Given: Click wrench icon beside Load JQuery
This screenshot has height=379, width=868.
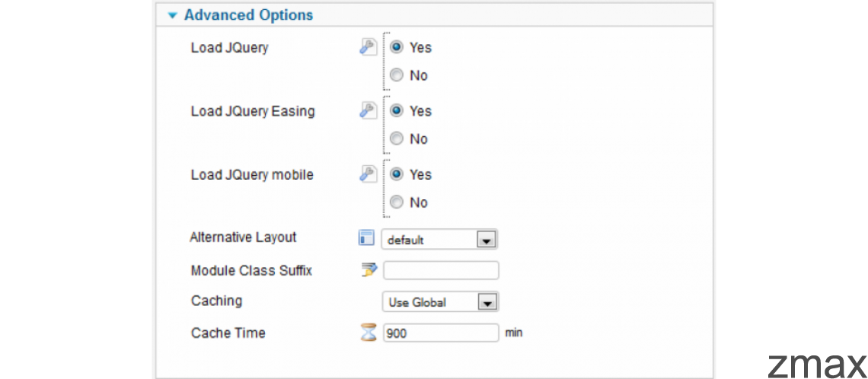Looking at the screenshot, I should tap(368, 47).
